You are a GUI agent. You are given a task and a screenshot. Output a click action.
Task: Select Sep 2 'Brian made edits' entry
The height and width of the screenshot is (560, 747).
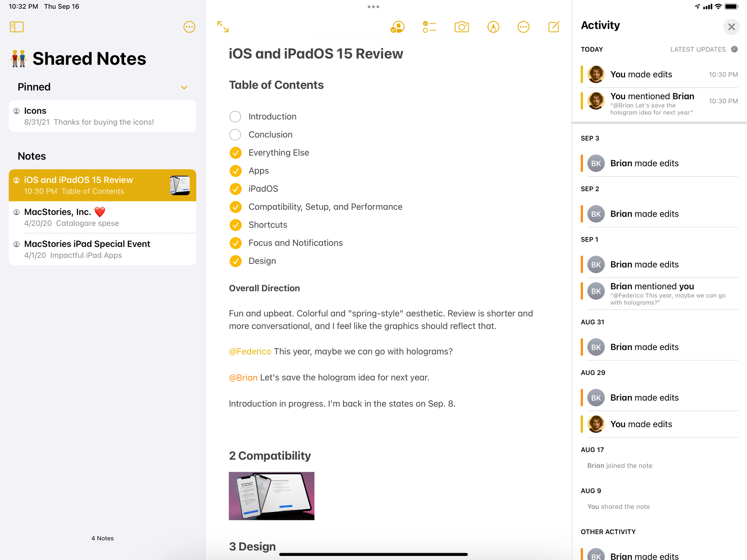click(659, 214)
